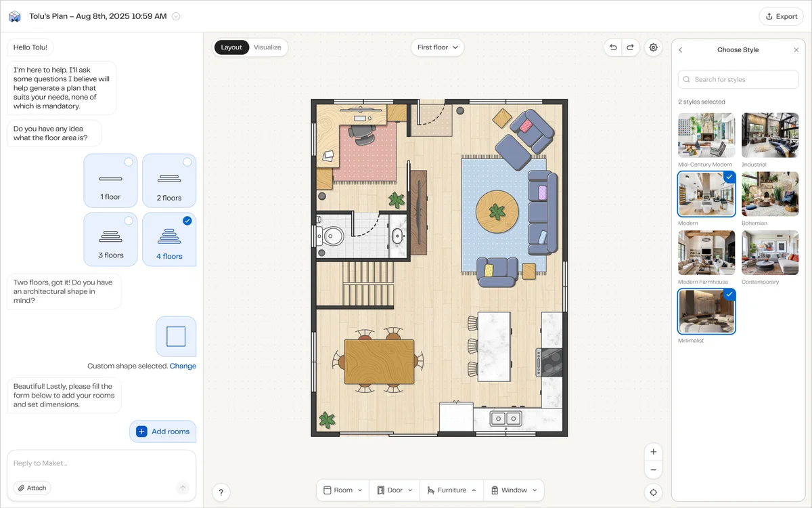Viewport: 812px width, 508px height.
Task: Click the Search for styles field
Action: 738,79
